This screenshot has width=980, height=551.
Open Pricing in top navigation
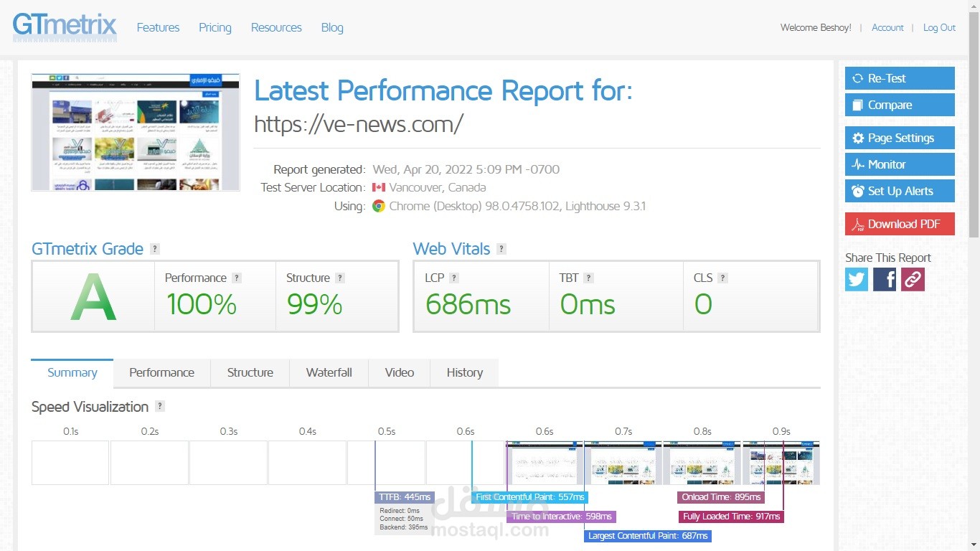[x=215, y=27]
